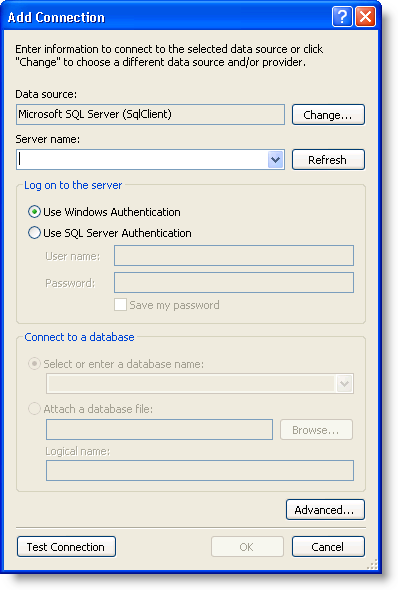Click the User name text field
This screenshot has height=590, width=398.
[x=234, y=255]
